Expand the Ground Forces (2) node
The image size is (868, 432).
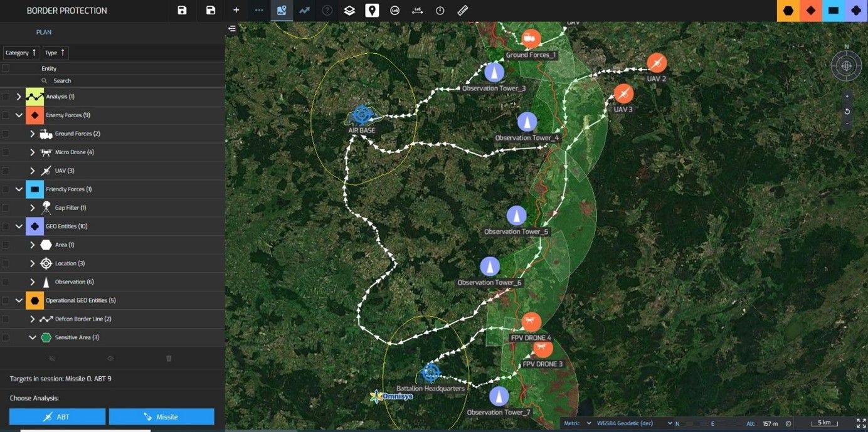tap(33, 134)
